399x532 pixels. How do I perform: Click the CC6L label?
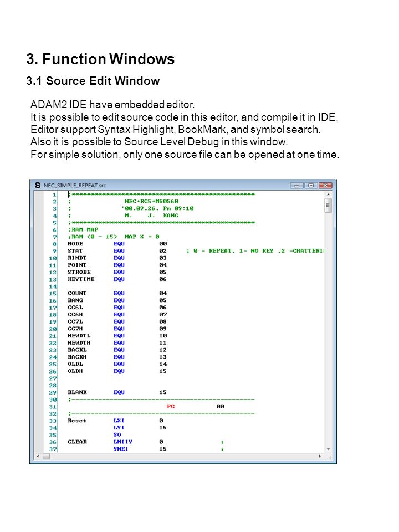[x=75, y=308]
